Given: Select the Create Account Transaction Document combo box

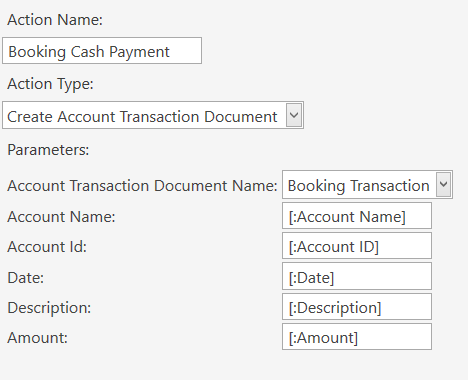Looking at the screenshot, I should (x=153, y=115).
